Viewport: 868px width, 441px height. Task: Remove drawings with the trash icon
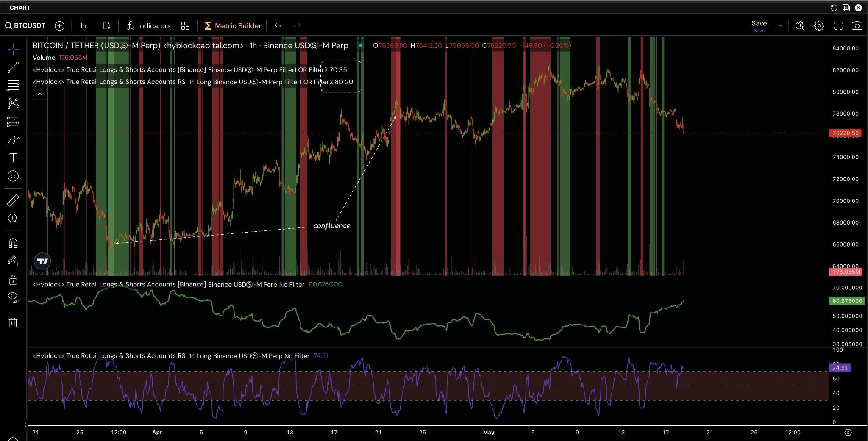[x=13, y=323]
